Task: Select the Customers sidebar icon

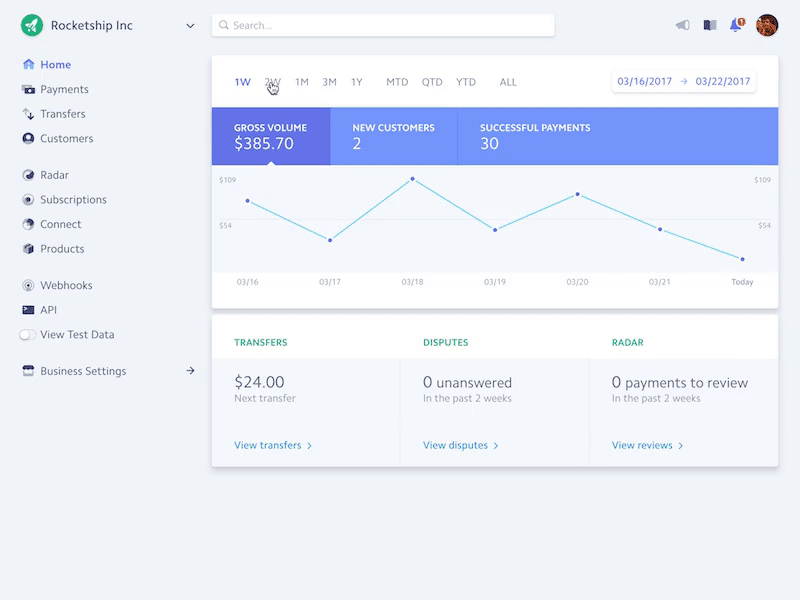Action: point(28,137)
